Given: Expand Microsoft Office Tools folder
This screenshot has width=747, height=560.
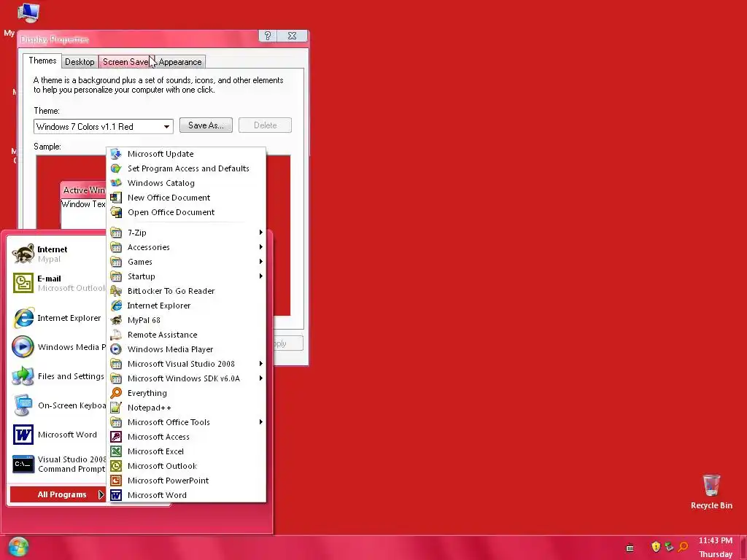Looking at the screenshot, I should (x=186, y=422).
